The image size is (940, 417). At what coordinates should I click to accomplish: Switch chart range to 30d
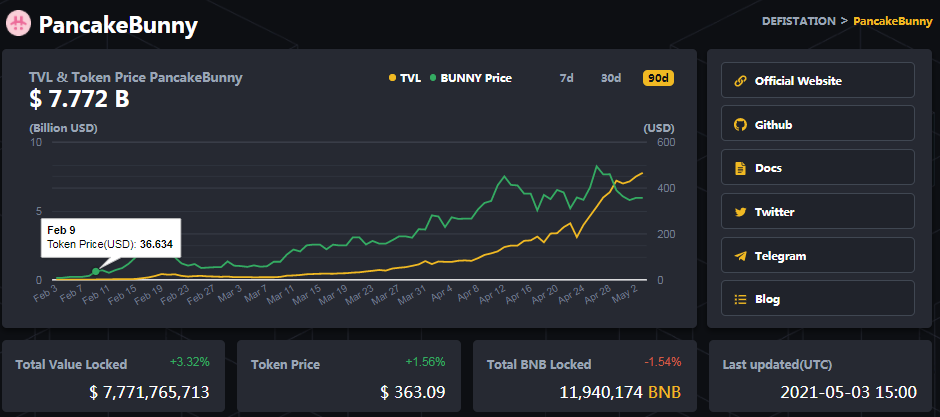pos(611,78)
